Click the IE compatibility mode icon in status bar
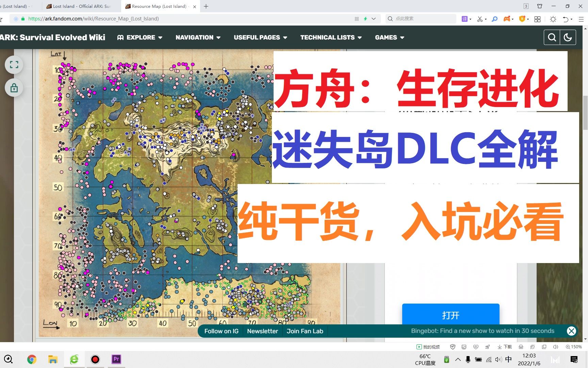This screenshot has width=588, height=368. (533, 347)
